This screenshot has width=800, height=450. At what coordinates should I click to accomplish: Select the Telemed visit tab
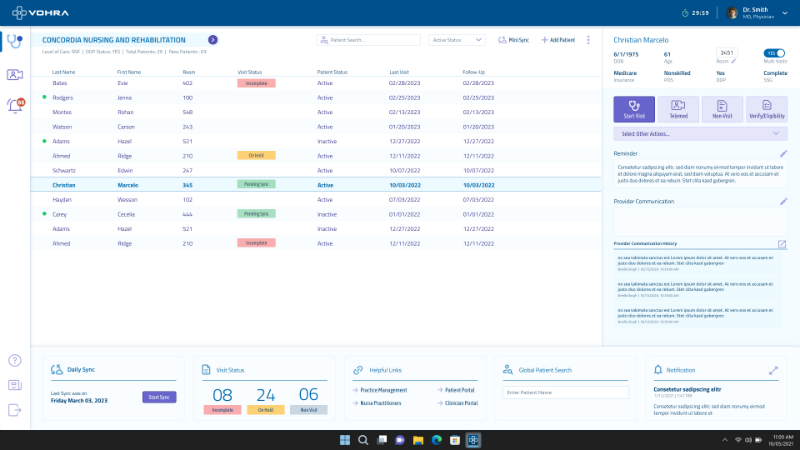tap(678, 109)
